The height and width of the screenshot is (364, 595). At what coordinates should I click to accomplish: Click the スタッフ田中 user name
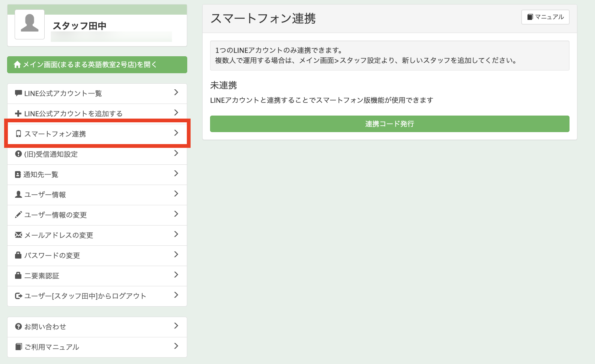[80, 26]
